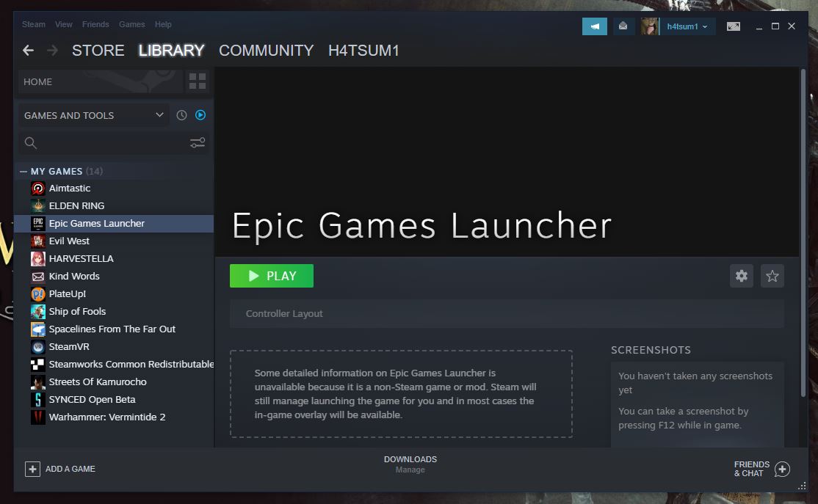Collapse the MY GAMES category
This screenshot has height=504, width=818.
[x=23, y=171]
